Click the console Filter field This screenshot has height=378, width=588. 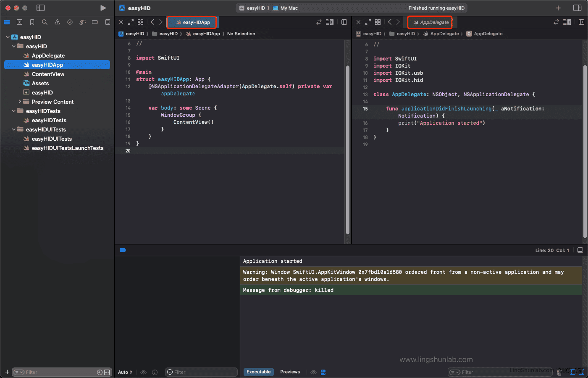[500, 372]
